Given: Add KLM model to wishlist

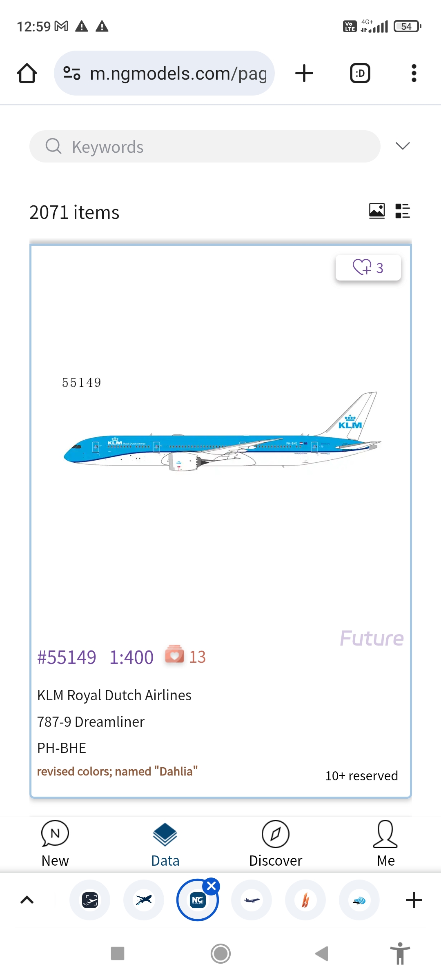Looking at the screenshot, I should point(368,268).
